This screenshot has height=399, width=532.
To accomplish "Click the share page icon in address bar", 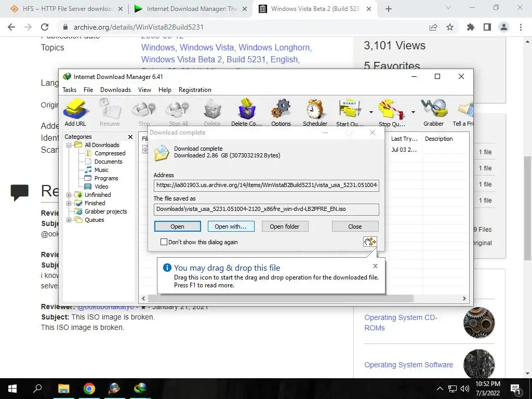I will point(433,27).
